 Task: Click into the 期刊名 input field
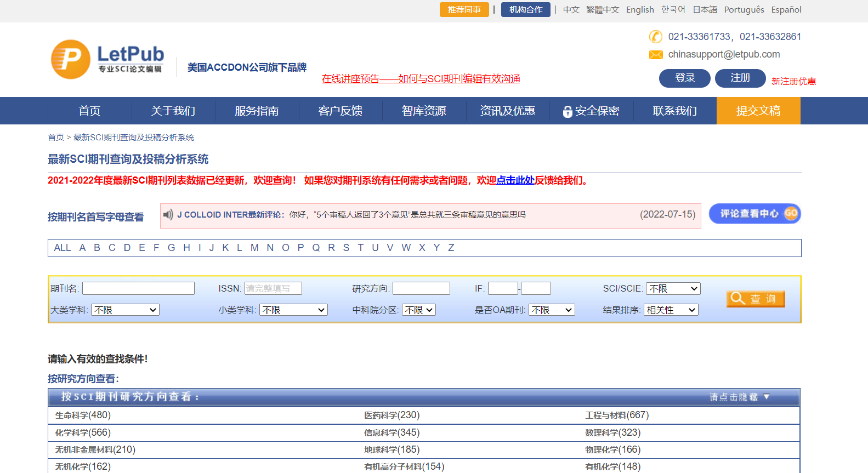point(138,289)
